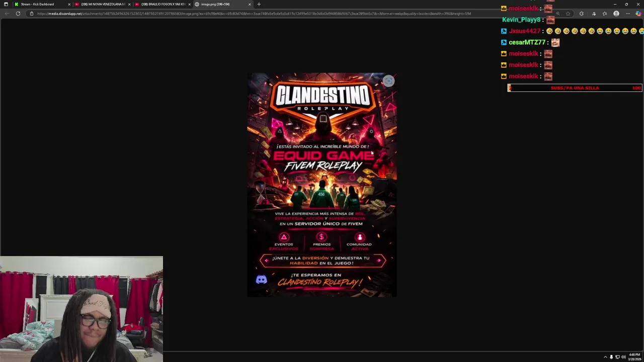Open the volume speaker tray icon
Image resolution: width=644 pixels, height=362 pixels.
point(623,357)
